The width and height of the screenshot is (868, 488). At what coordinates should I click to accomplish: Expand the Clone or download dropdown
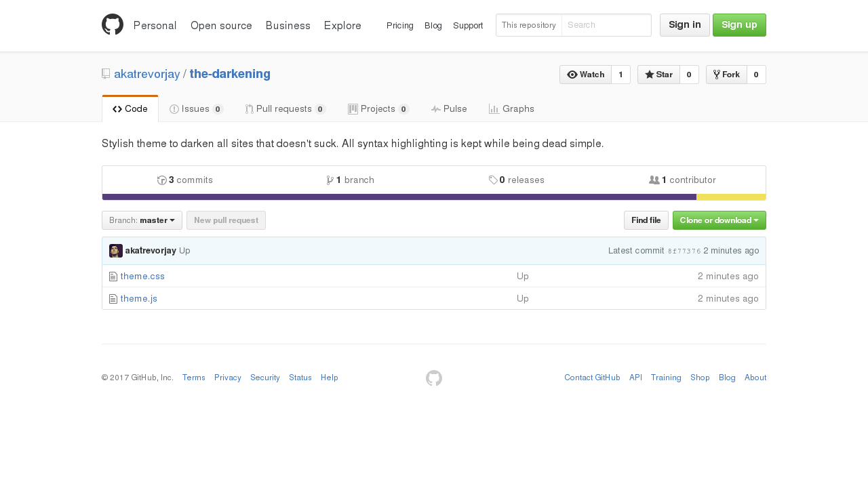[x=719, y=220]
